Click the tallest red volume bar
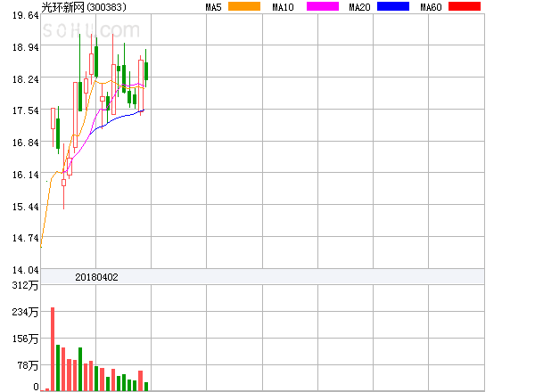 tap(53, 349)
